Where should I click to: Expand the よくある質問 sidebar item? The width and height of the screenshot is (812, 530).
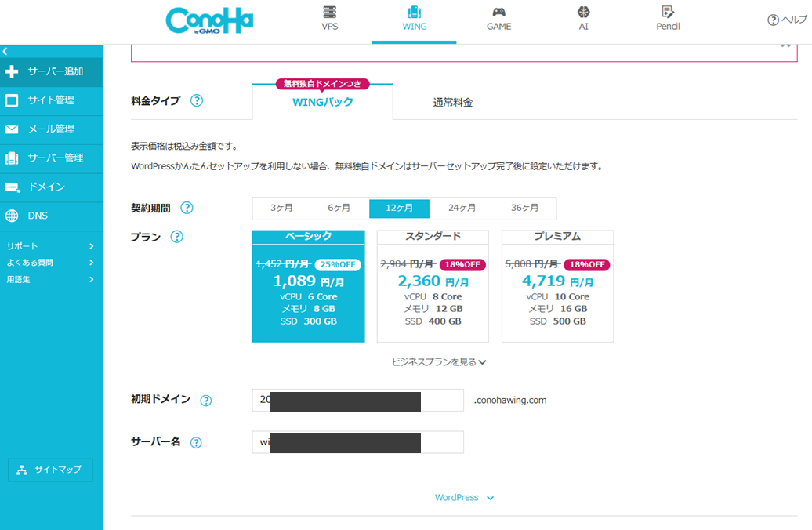pos(50,263)
